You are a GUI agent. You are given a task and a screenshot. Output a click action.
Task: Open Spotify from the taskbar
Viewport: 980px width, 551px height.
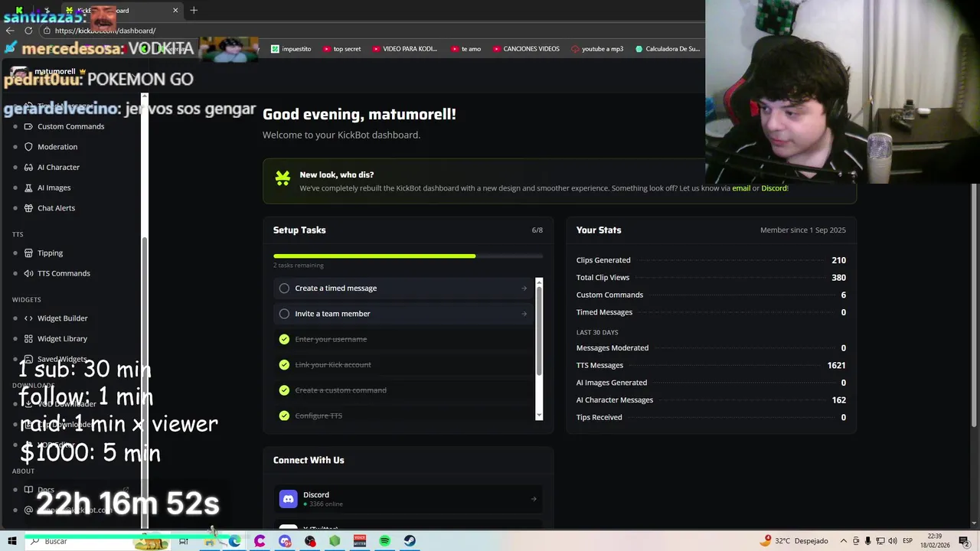click(x=385, y=541)
